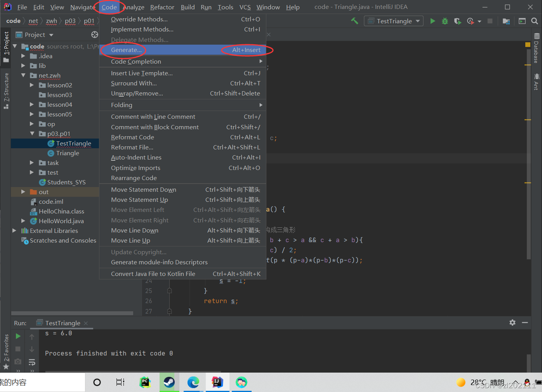Open Project Structure icon in toolbar

(x=506, y=21)
